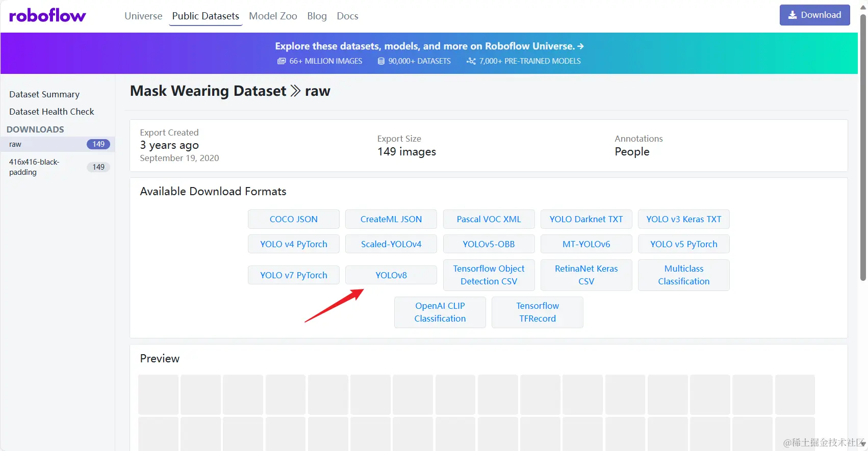This screenshot has height=451, width=868.
Task: Click the page vertical scrollbar
Action: [863, 147]
